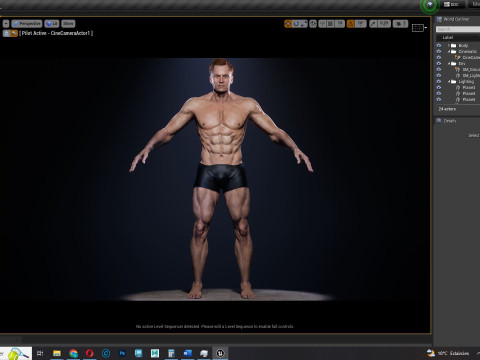Open rotation snap angle dropdown
Viewport: 480px width, 360px height.
(360, 24)
